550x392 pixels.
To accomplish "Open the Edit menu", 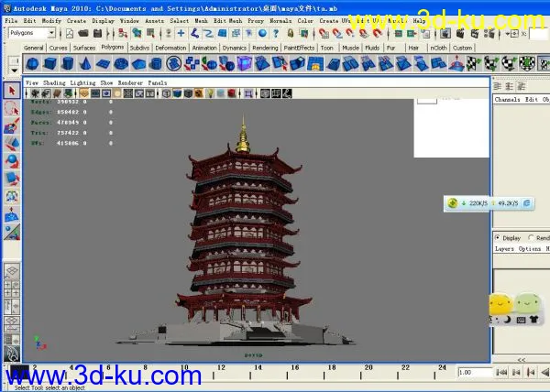I will pyautogui.click(x=29, y=21).
